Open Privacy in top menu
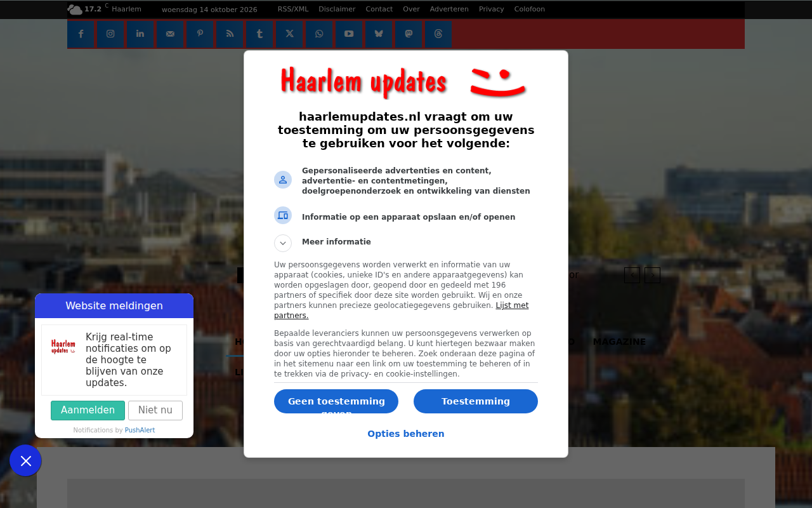Image resolution: width=812 pixels, height=508 pixels. click(491, 10)
